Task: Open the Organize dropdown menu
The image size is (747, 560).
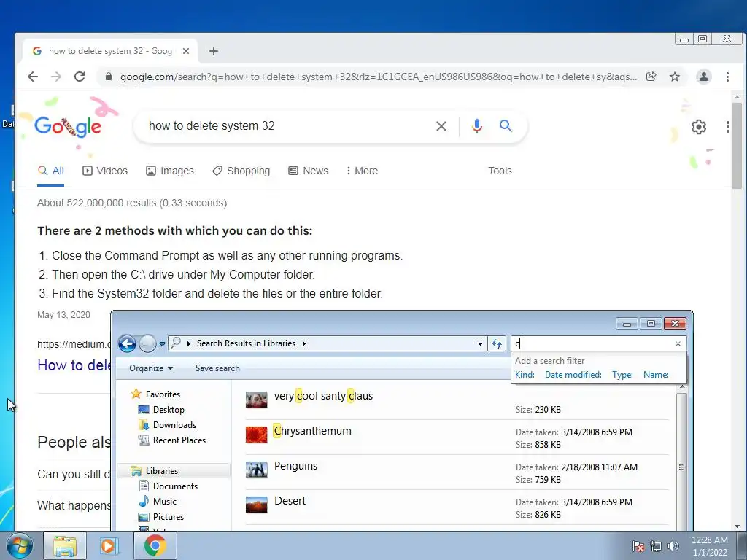Action: 151,368
